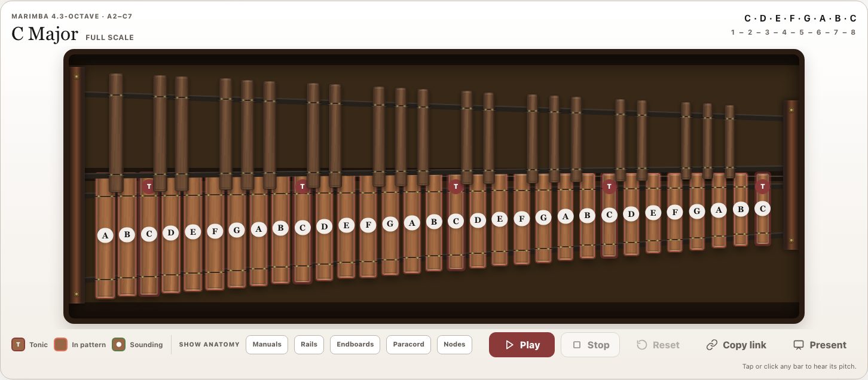The image size is (868, 380).
Task: Click the scale degrees 1–8 text
Action: tap(793, 32)
